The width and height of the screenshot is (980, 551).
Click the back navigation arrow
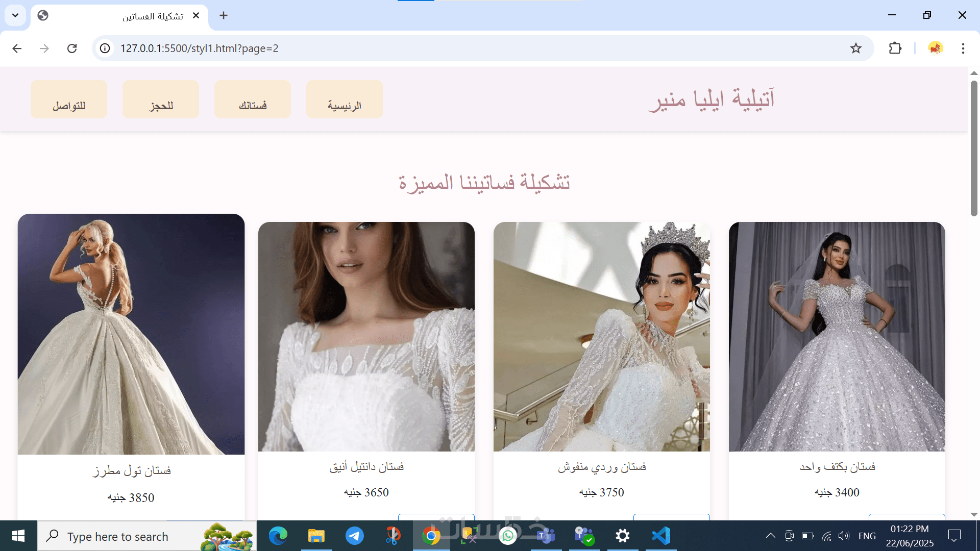coord(17,48)
